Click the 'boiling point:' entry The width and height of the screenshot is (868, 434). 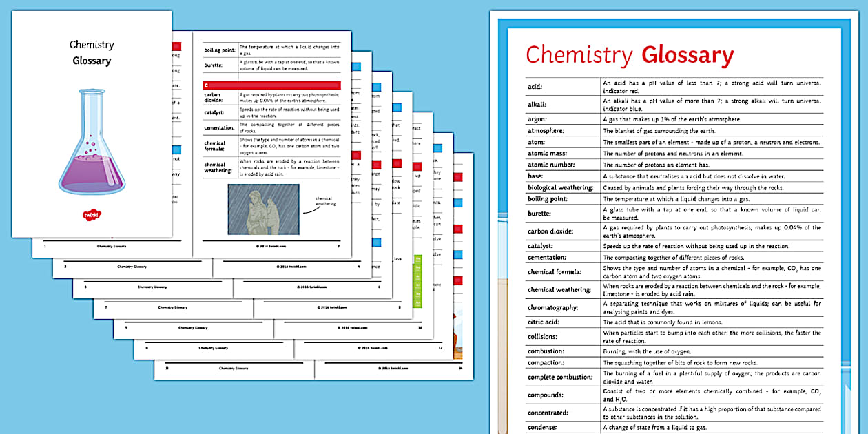[548, 199]
